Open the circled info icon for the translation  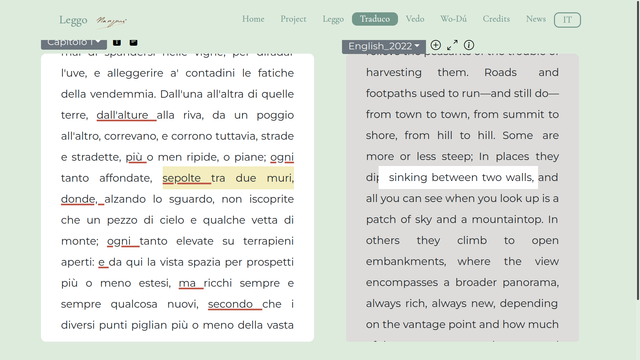(x=469, y=45)
